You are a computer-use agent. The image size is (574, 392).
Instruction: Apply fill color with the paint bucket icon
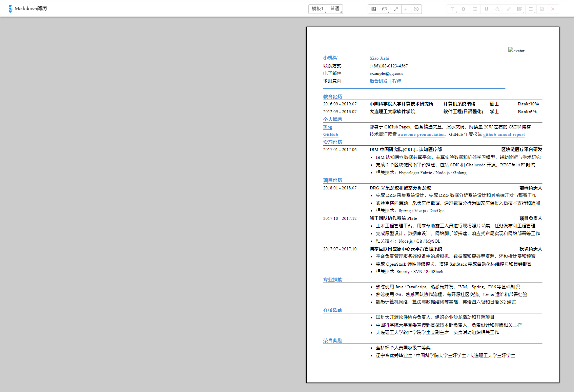pos(497,9)
